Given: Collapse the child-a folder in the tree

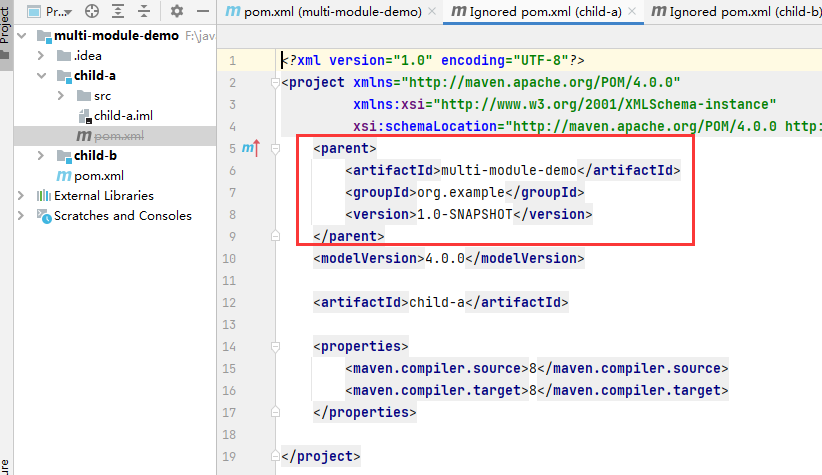Looking at the screenshot, I should tap(42, 76).
